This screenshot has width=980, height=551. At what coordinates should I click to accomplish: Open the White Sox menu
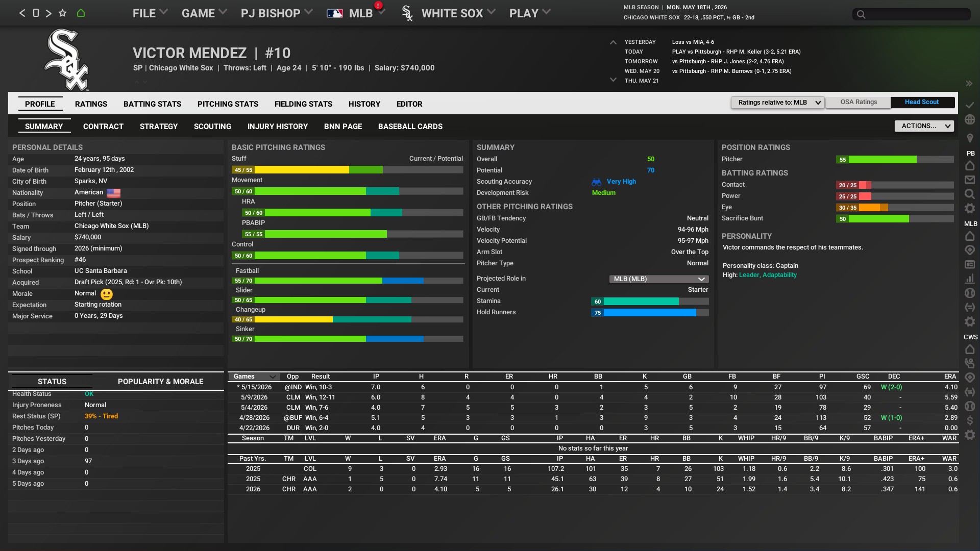pyautogui.click(x=452, y=13)
